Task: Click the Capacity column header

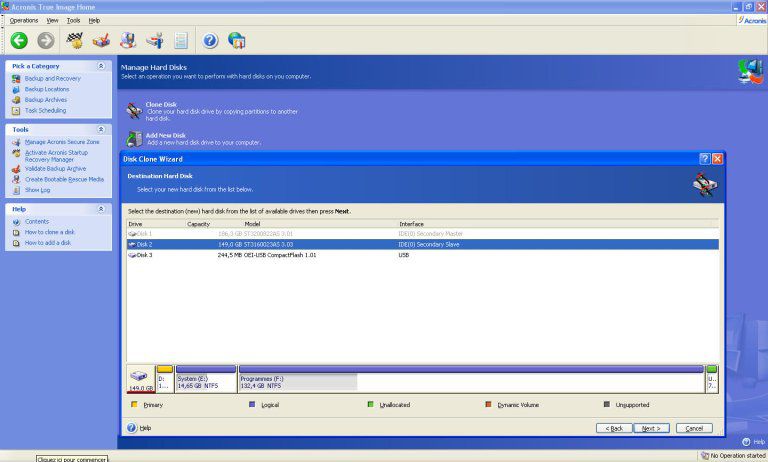Action: (215, 224)
